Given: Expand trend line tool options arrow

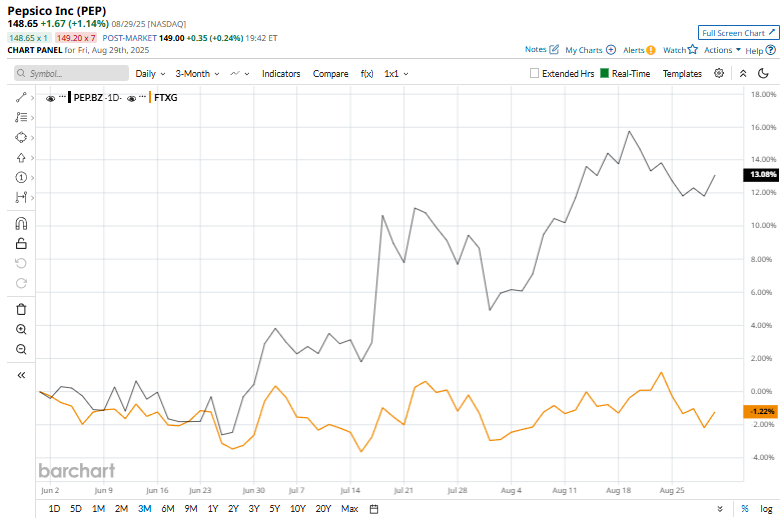Looking at the screenshot, I should click(x=32, y=98).
